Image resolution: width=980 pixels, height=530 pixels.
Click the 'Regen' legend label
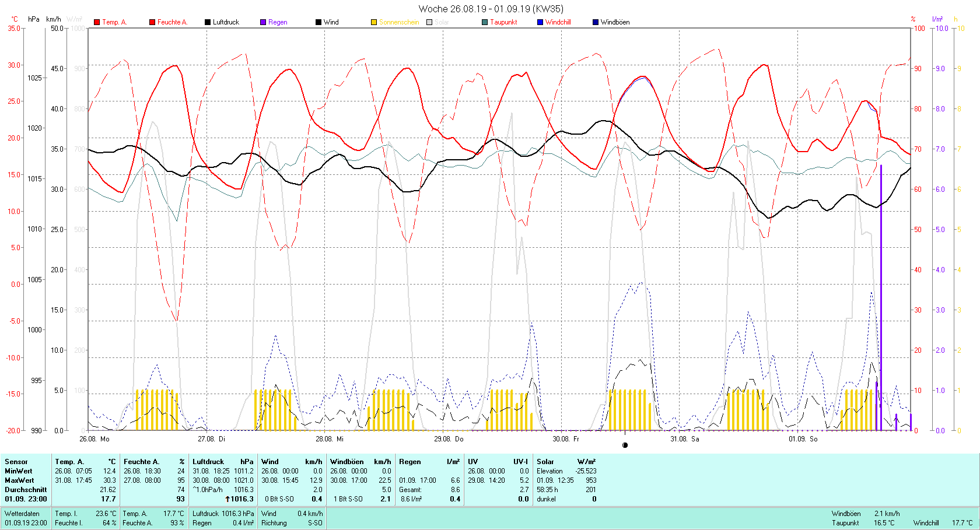278,22
